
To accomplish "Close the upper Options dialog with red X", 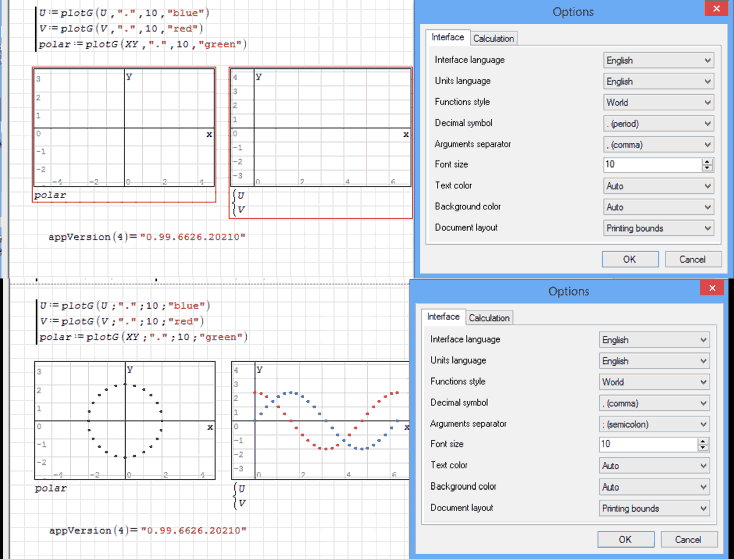I will (715, 10).
